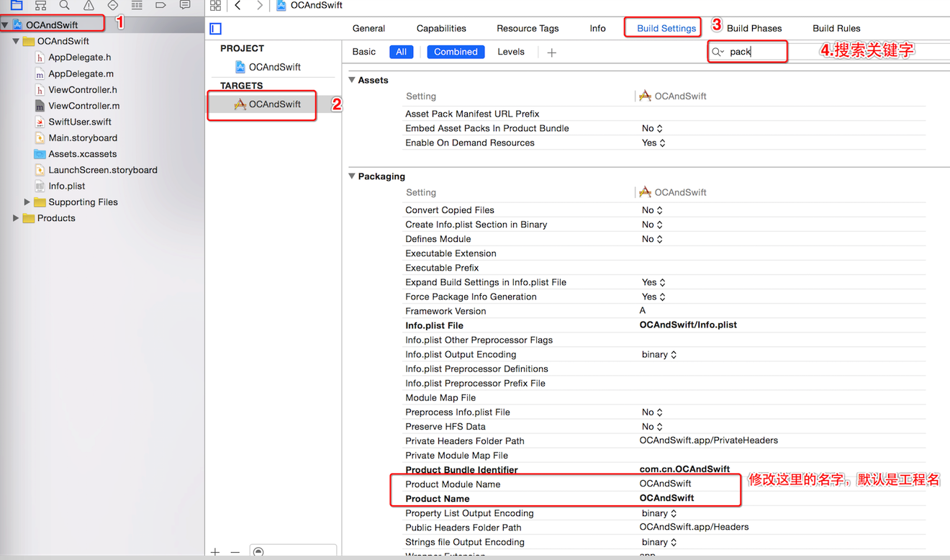Click the filter icon in targets filter field
The height and width of the screenshot is (560, 950).
[258, 553]
